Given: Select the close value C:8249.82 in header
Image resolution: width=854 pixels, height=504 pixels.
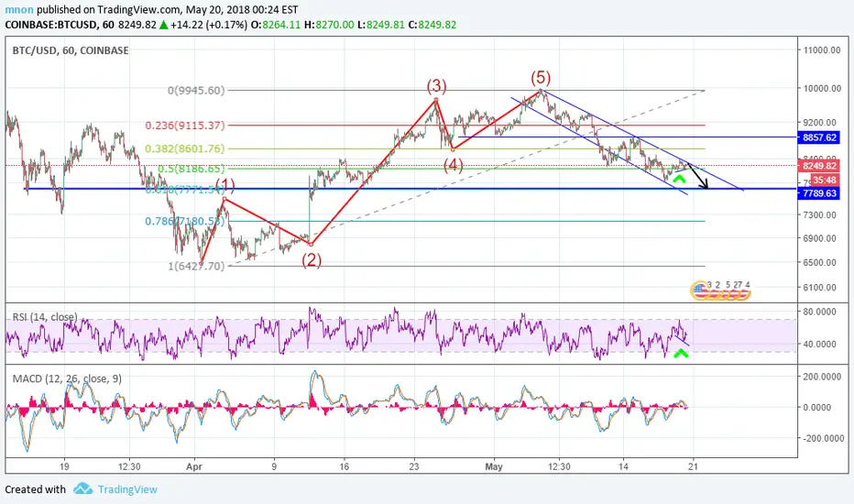Looking at the screenshot, I should [x=432, y=25].
